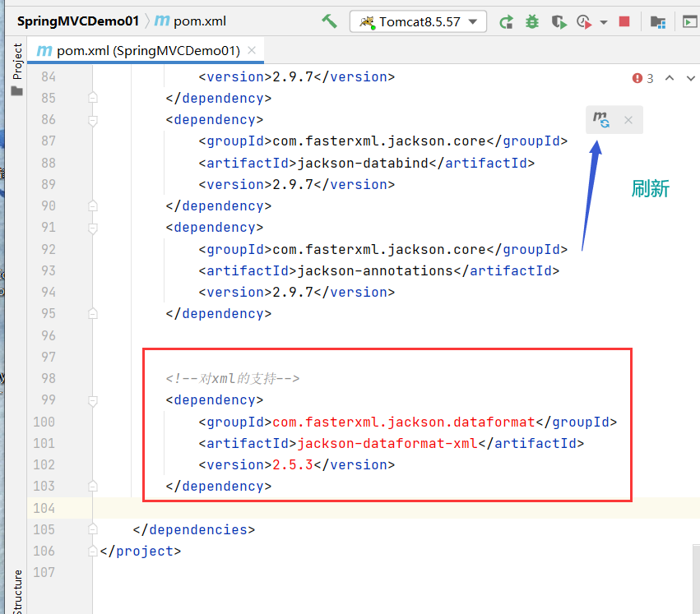
Task: Collapse dependency fold at line 91
Action: pyautogui.click(x=93, y=228)
